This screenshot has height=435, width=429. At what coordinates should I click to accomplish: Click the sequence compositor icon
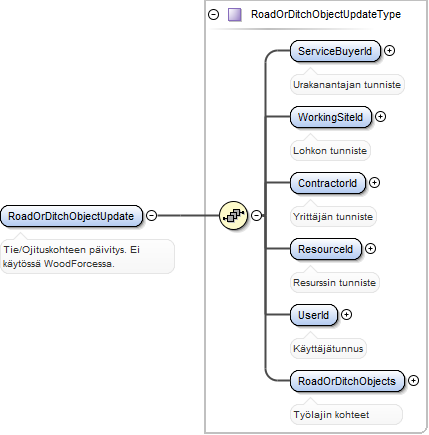(233, 215)
